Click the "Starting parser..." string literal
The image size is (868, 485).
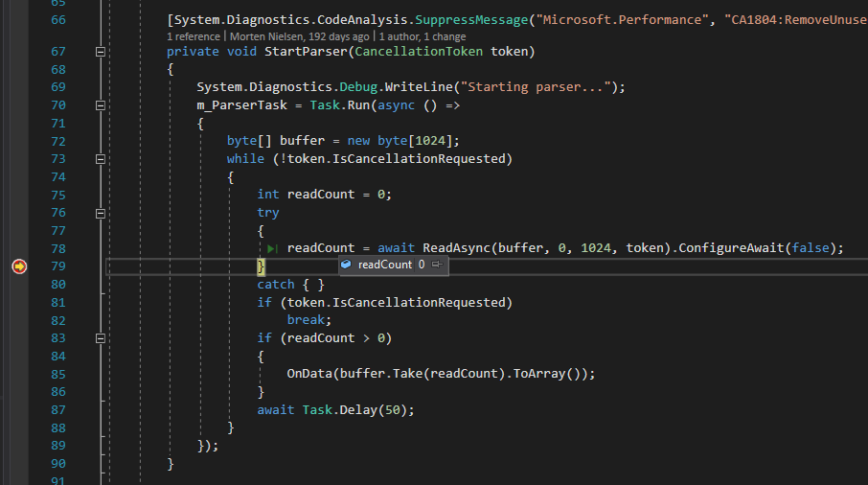(x=536, y=87)
